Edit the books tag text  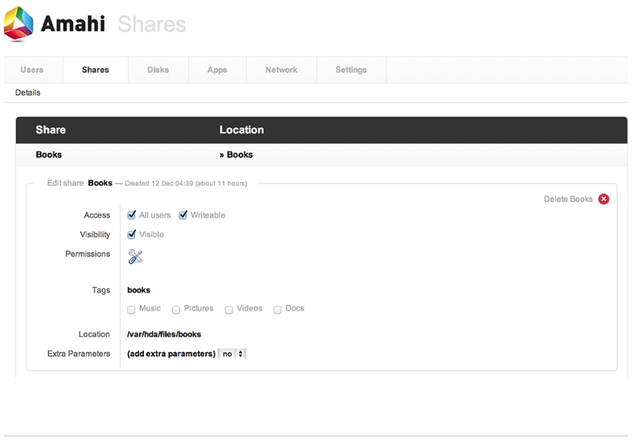[139, 290]
